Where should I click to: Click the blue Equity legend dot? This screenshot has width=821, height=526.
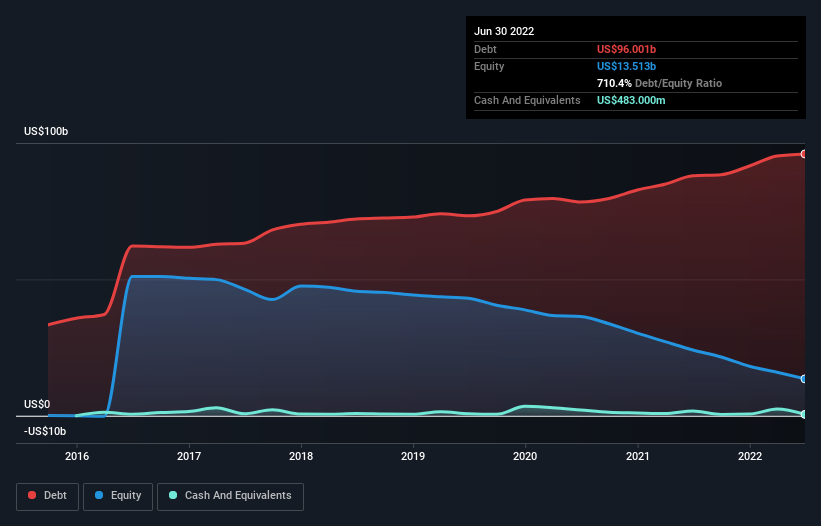click(x=99, y=495)
